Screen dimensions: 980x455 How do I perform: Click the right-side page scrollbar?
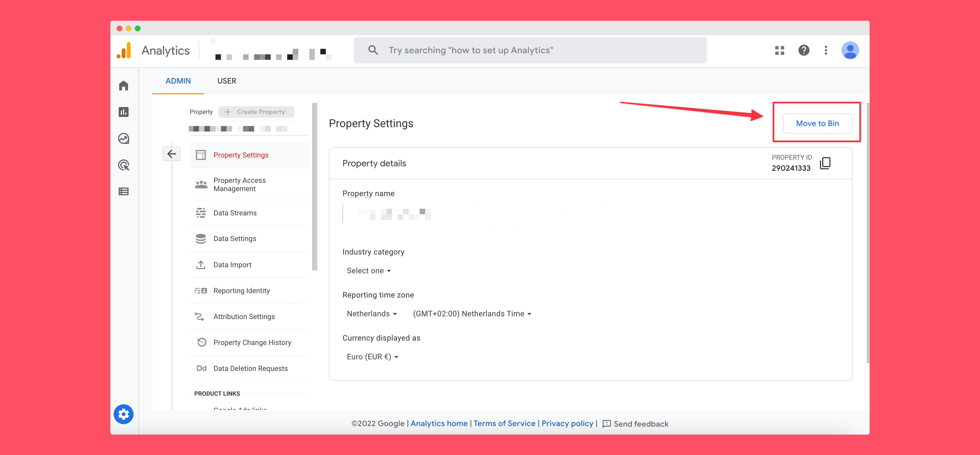pyautogui.click(x=868, y=233)
